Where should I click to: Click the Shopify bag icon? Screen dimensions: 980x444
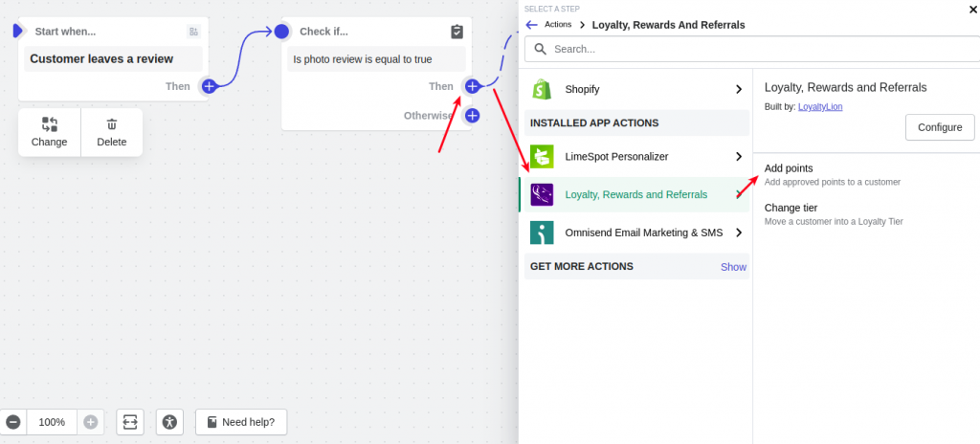coord(542,89)
